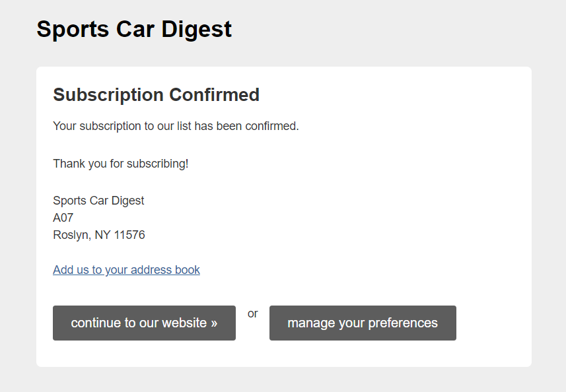
Task: Click the word or between the buttons
Action: click(x=253, y=313)
